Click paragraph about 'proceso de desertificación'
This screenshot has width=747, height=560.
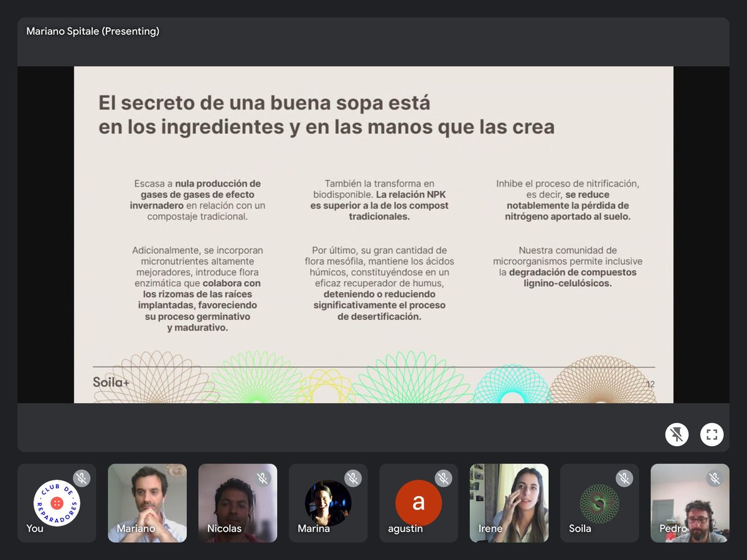click(379, 283)
